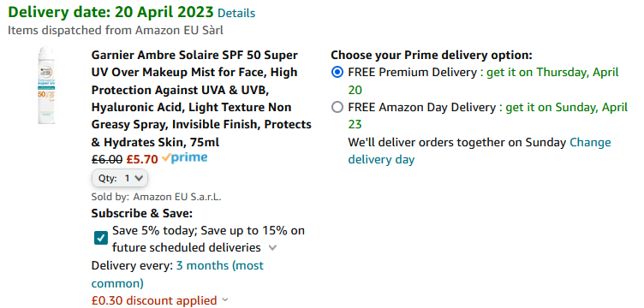Click the £5.70 discounted price
The image size is (644, 308).
(142, 159)
